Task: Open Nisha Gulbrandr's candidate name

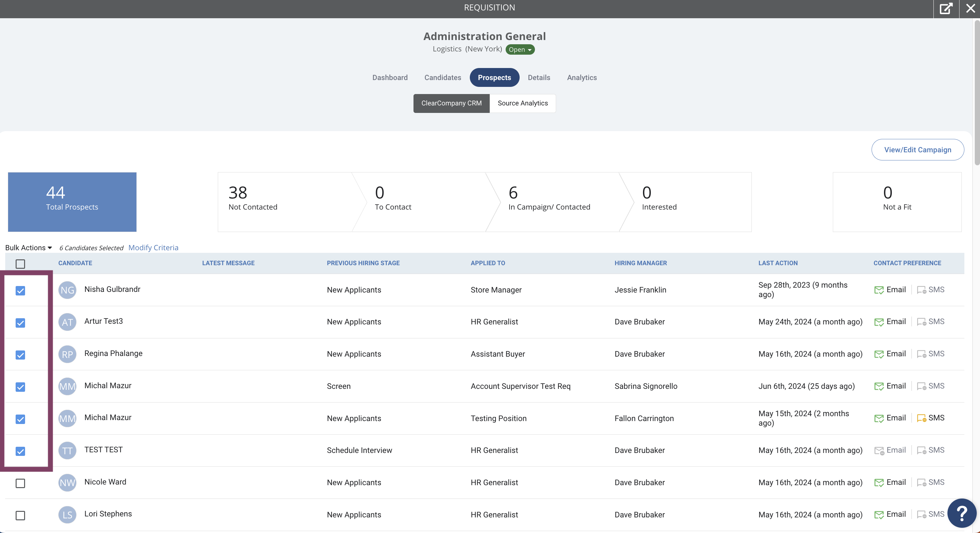Action: [x=112, y=289]
